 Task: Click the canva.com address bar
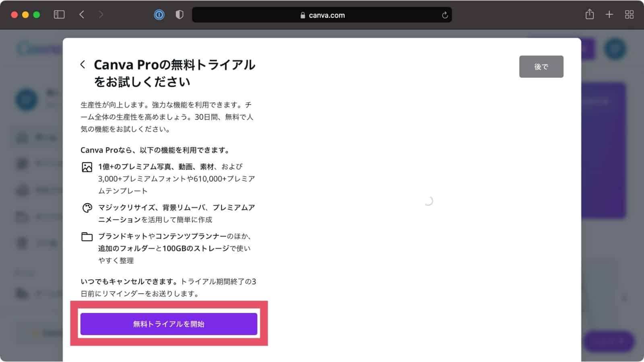pyautogui.click(x=322, y=15)
